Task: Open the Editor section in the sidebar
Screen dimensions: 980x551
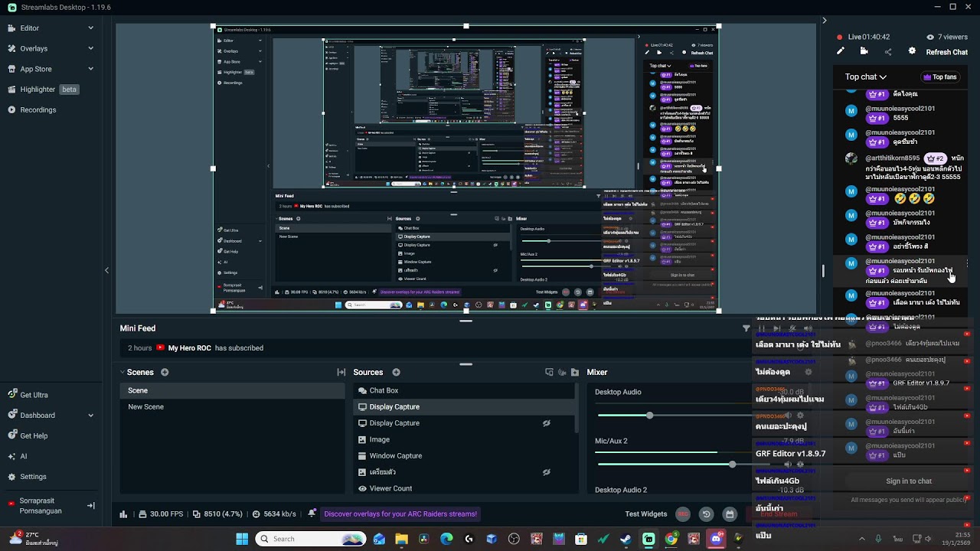Action: coord(30,28)
